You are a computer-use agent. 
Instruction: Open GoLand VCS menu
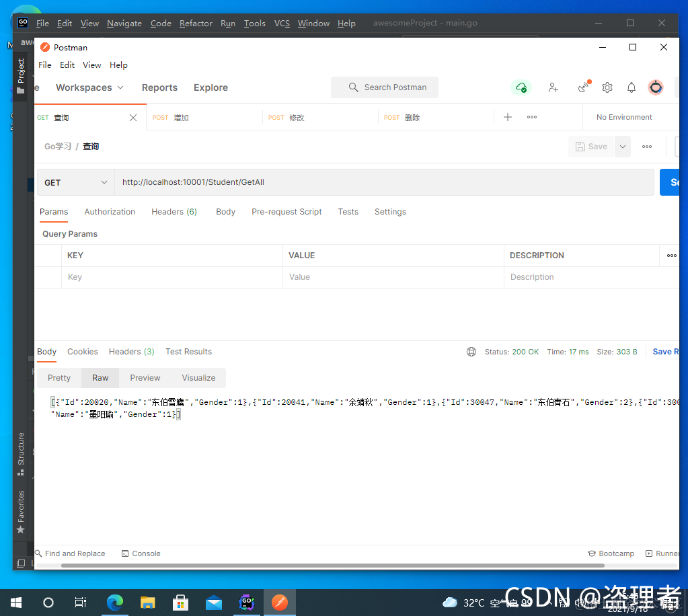coord(282,24)
